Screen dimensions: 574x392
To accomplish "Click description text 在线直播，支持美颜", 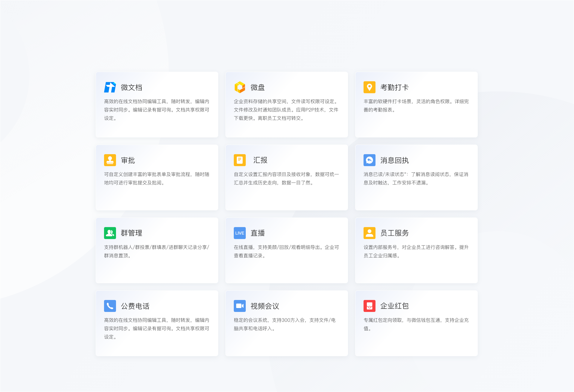I will pos(286,252).
